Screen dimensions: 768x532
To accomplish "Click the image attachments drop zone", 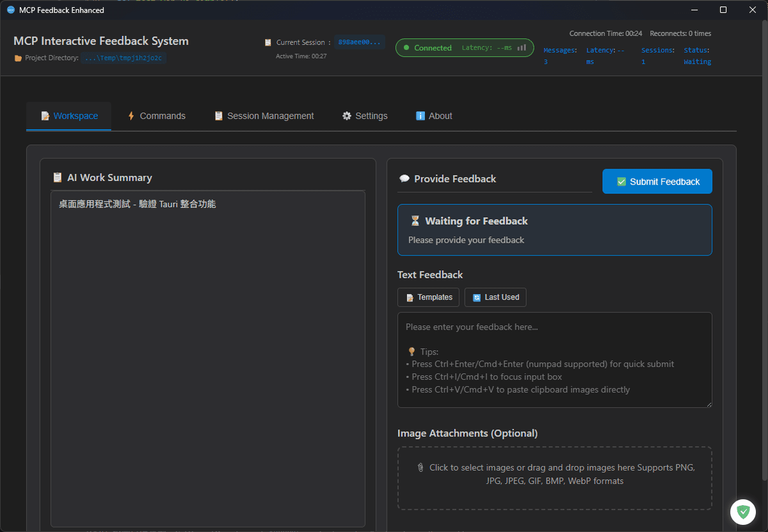I will pyautogui.click(x=555, y=478).
